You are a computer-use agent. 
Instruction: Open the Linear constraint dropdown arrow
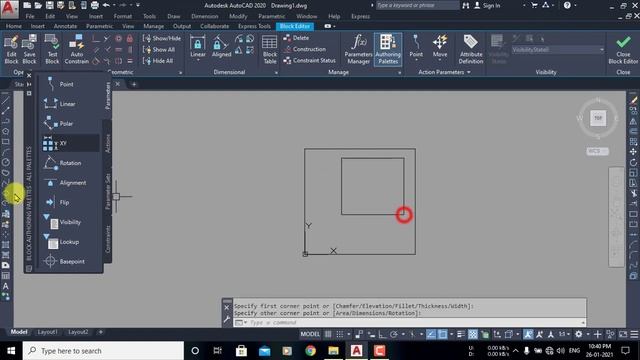coord(198,60)
